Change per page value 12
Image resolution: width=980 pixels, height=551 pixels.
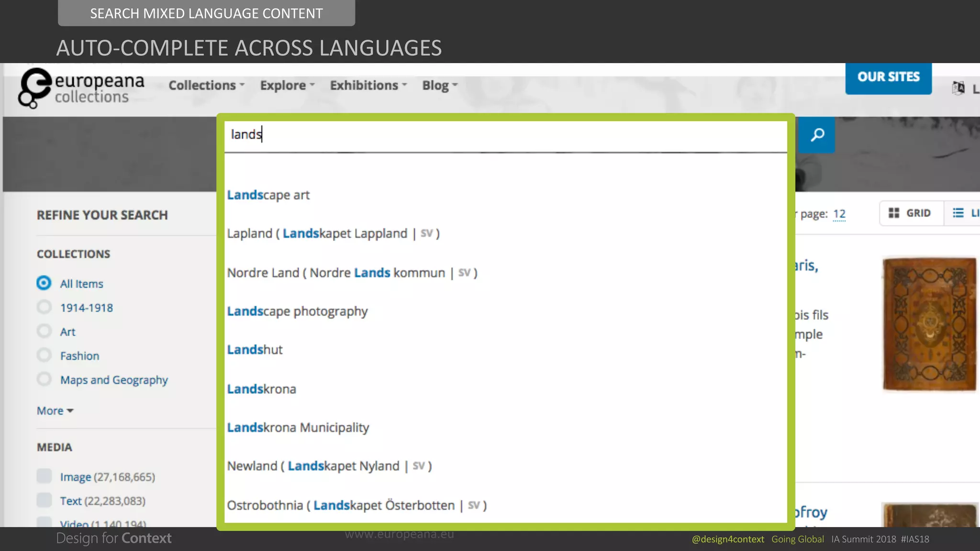pyautogui.click(x=839, y=214)
